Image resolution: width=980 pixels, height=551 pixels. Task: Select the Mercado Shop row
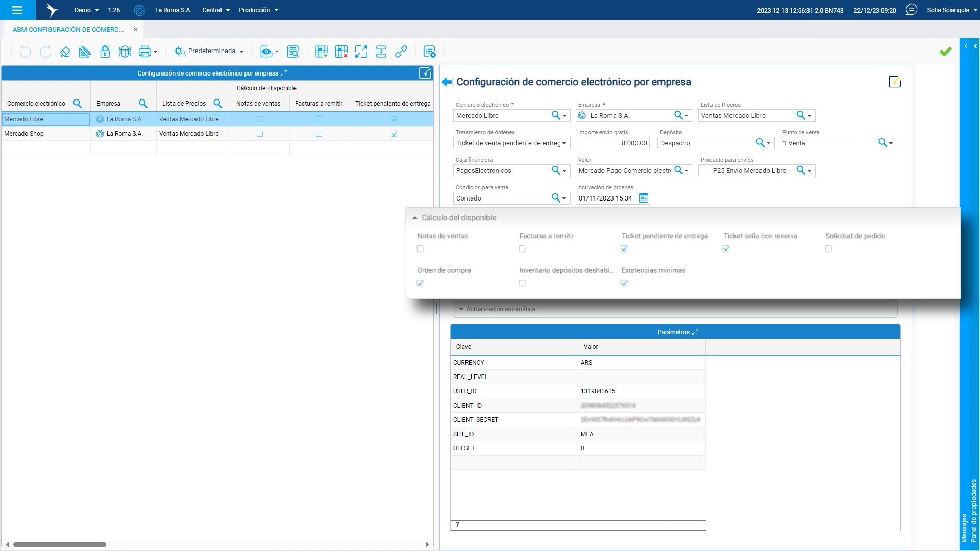pos(24,134)
